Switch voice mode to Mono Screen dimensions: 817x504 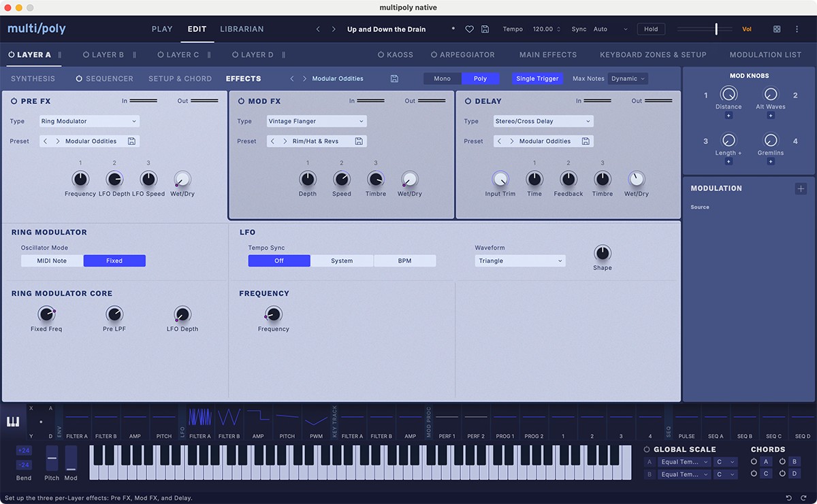443,79
